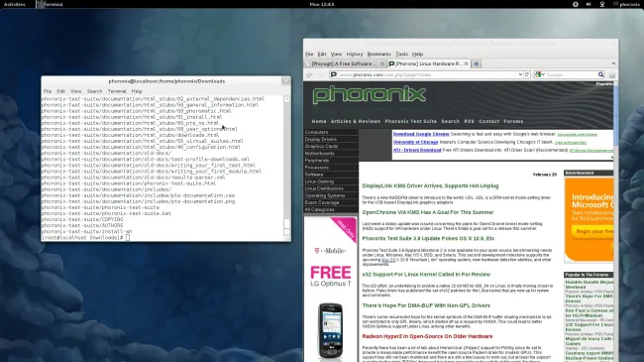The width and height of the screenshot is (644, 362).
Task: Open Radeon HyperZ In Open-Source article
Action: coord(427,336)
